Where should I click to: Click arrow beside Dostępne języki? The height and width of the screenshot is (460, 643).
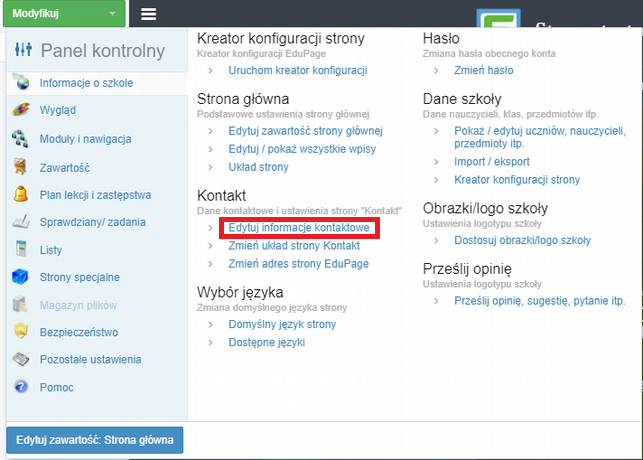click(210, 343)
